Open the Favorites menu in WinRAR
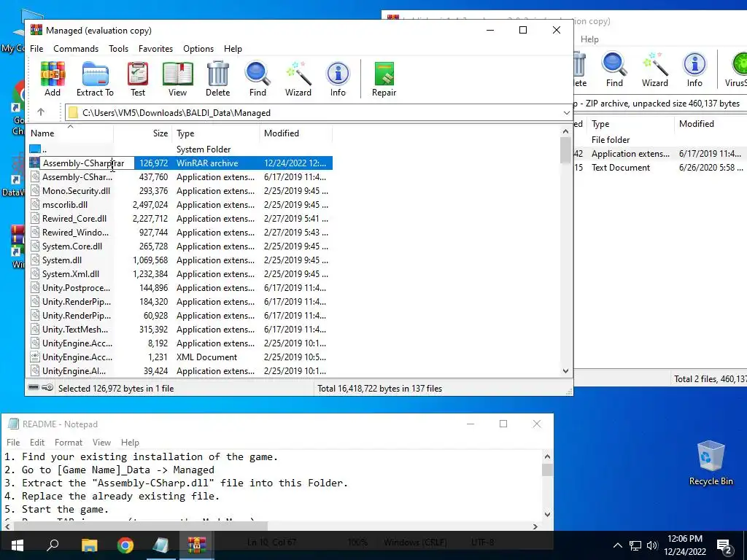The height and width of the screenshot is (560, 747). (155, 49)
